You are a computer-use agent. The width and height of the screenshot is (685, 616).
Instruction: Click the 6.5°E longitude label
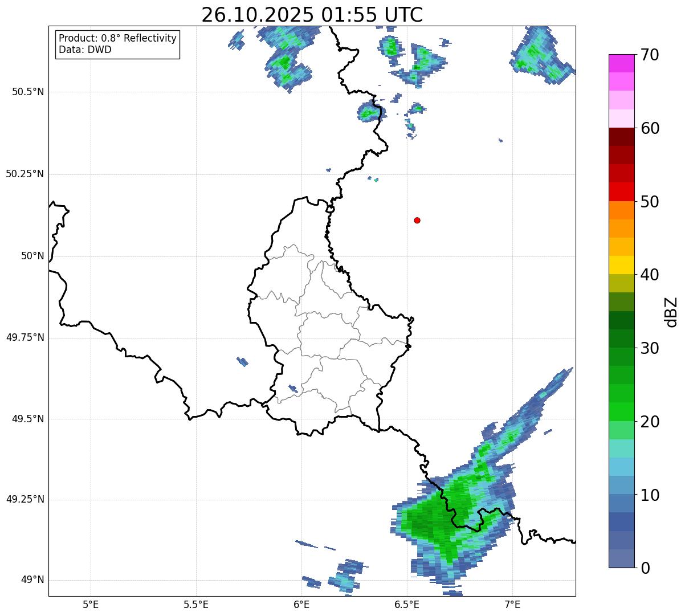coord(407,605)
